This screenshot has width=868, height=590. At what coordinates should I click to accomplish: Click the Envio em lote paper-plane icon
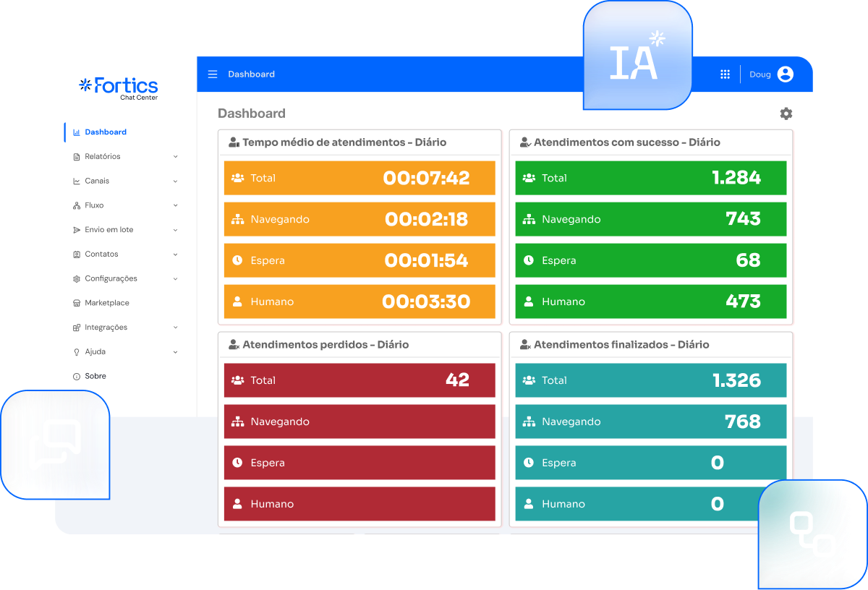pos(77,230)
